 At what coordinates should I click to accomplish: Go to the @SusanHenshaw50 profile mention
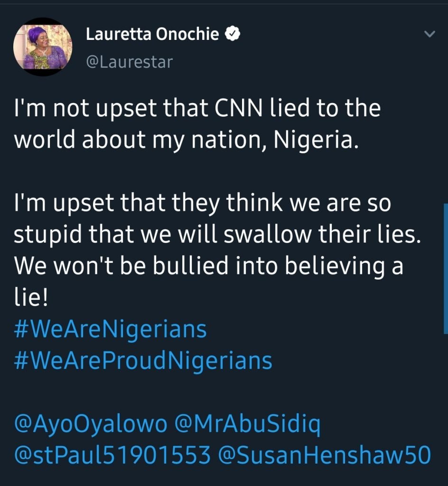[324, 456]
